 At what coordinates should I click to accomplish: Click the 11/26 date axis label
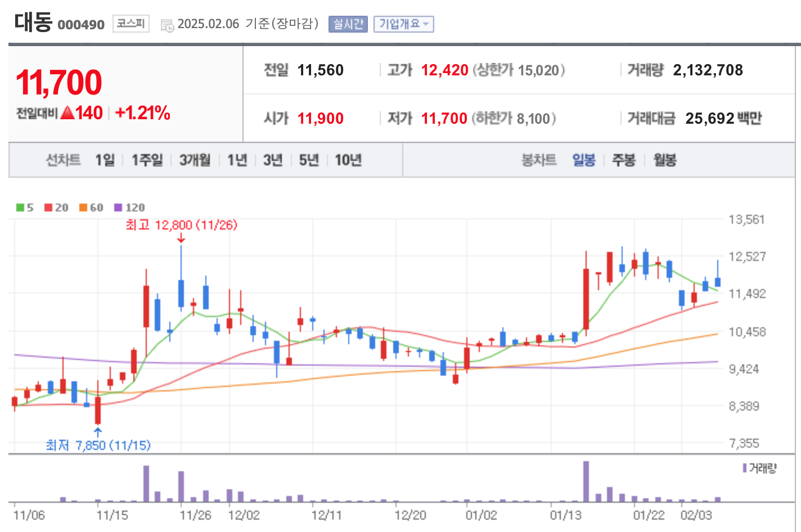(195, 515)
